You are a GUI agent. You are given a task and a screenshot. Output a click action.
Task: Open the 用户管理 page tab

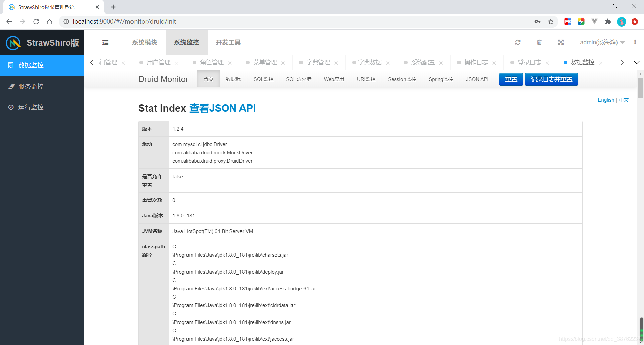[x=158, y=62]
